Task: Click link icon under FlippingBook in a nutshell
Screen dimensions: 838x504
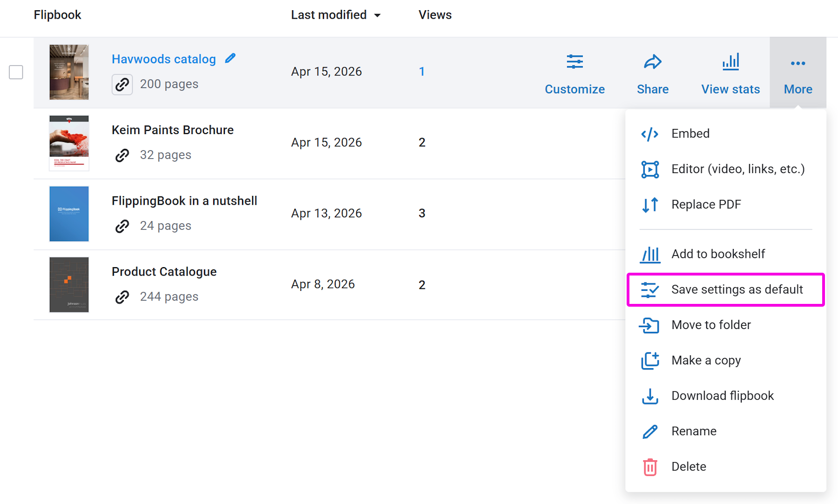Action: (x=122, y=226)
